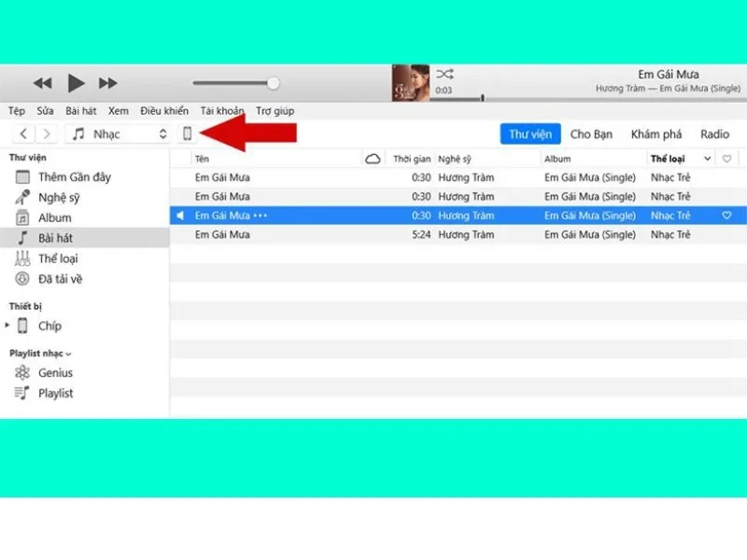Click the three-dot more options on selected song

(261, 216)
